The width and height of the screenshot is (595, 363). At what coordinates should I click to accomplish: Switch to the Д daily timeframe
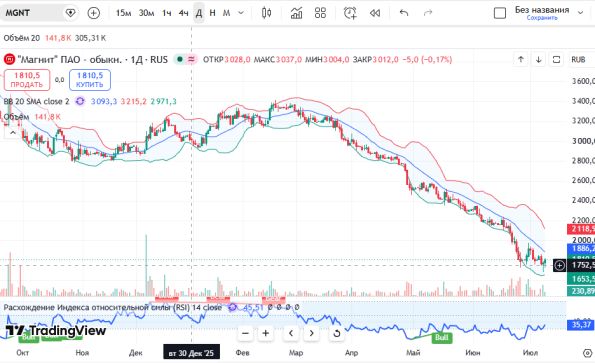pyautogui.click(x=198, y=13)
